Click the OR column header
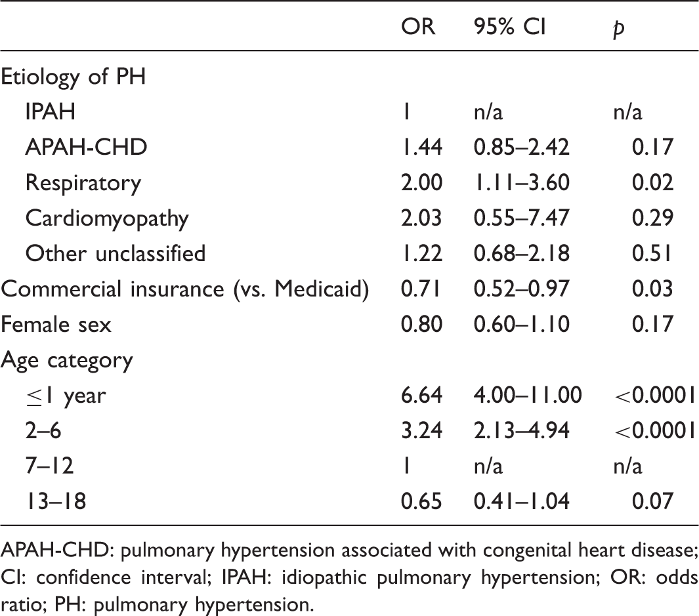 (417, 27)
